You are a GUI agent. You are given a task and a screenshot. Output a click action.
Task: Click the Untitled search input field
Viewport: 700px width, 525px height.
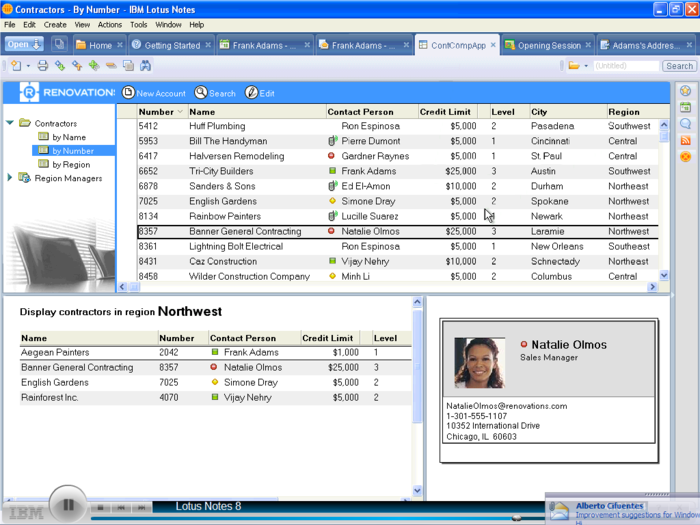[x=626, y=66]
